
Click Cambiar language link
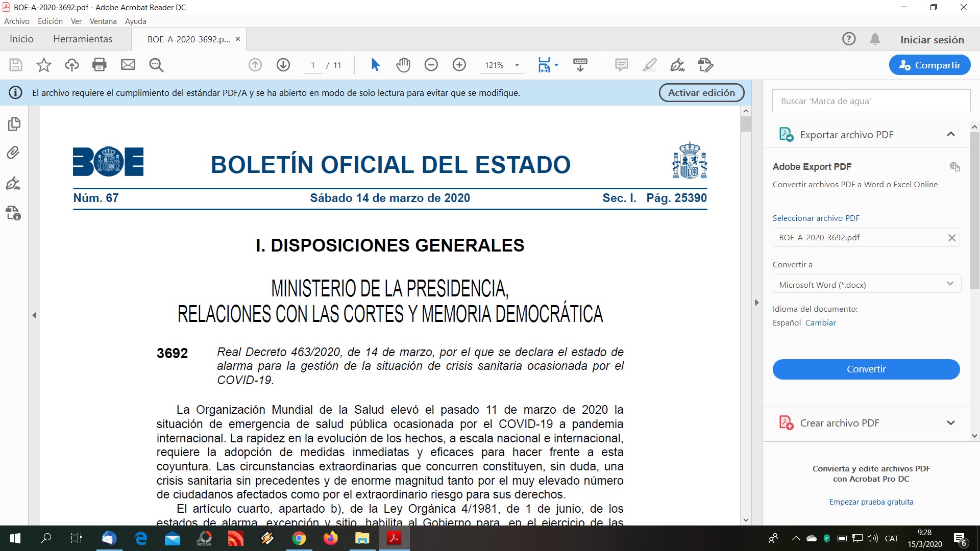coord(820,323)
